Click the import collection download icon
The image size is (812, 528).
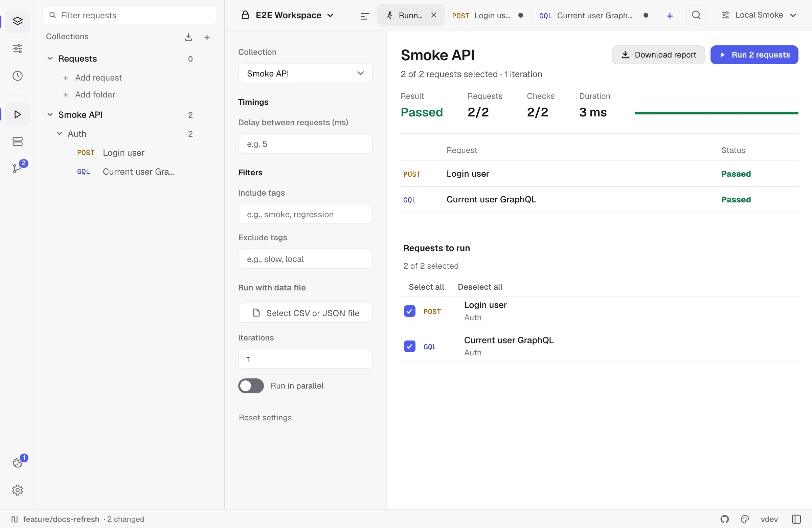coord(188,37)
